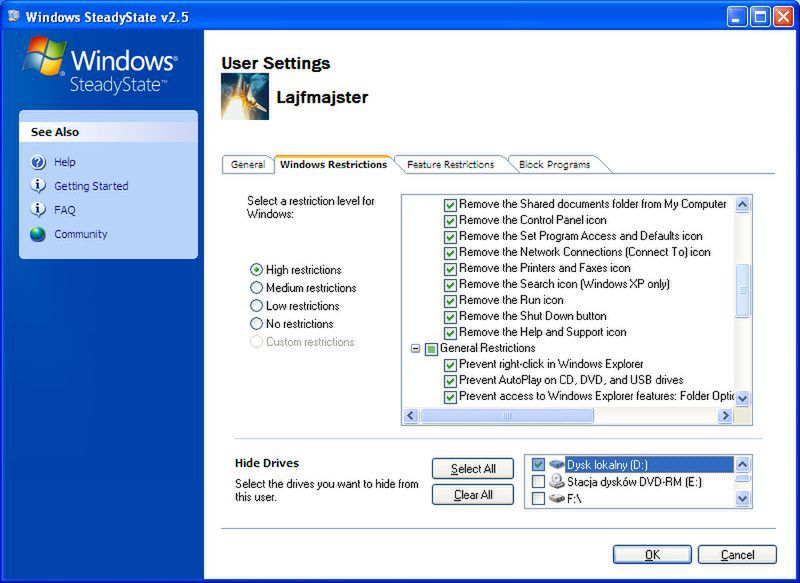Click the SteadyState title bar icon
800x583 pixels.
click(x=14, y=16)
